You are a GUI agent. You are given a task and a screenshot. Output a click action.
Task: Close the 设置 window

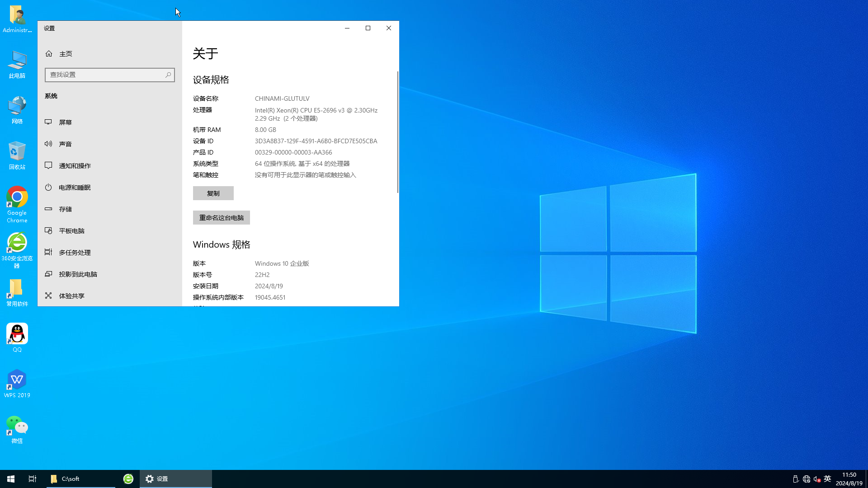tap(389, 28)
